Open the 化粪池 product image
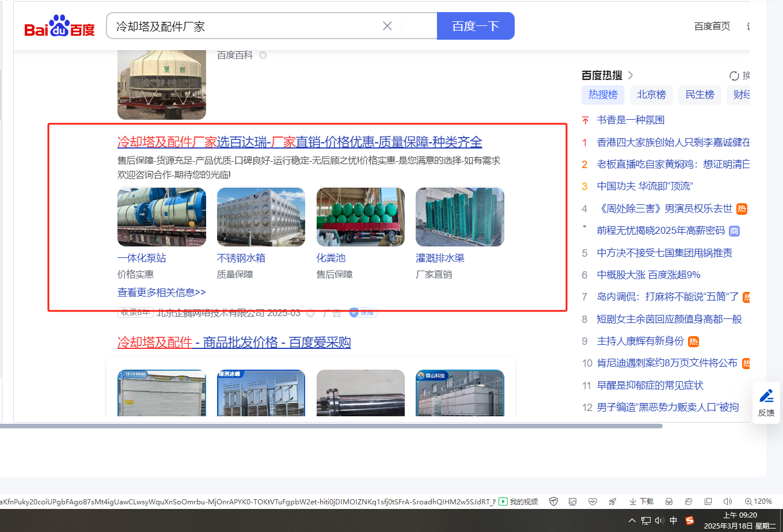Viewport: 783px width, 532px height. click(361, 217)
